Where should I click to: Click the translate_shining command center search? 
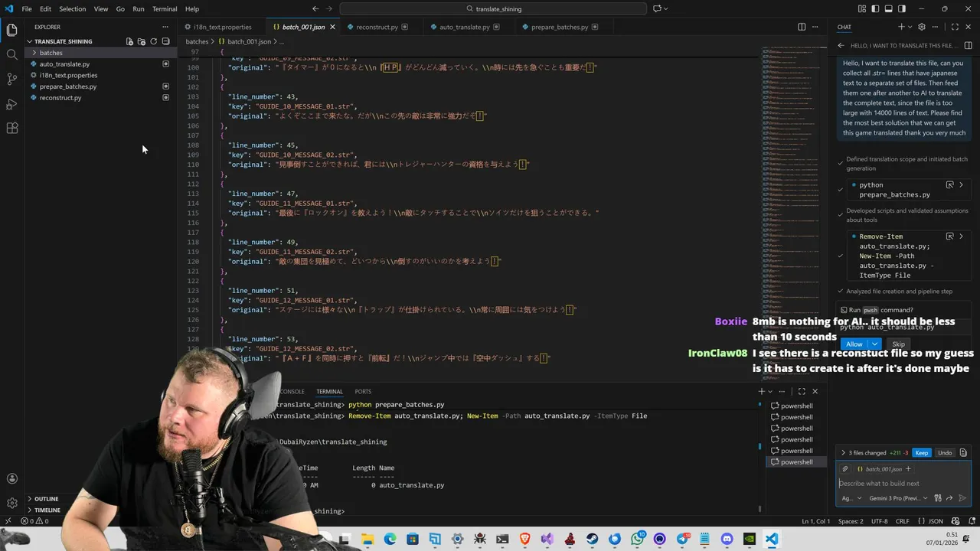tap(494, 9)
